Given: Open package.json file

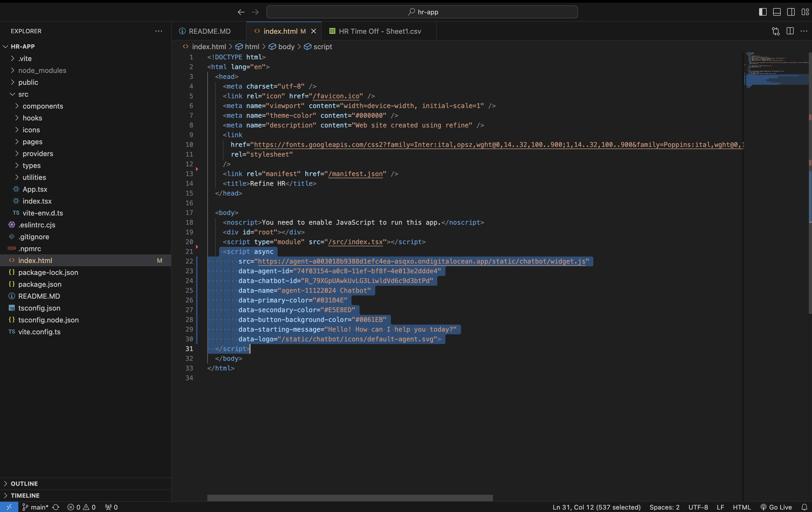Looking at the screenshot, I should [x=86, y=284].
